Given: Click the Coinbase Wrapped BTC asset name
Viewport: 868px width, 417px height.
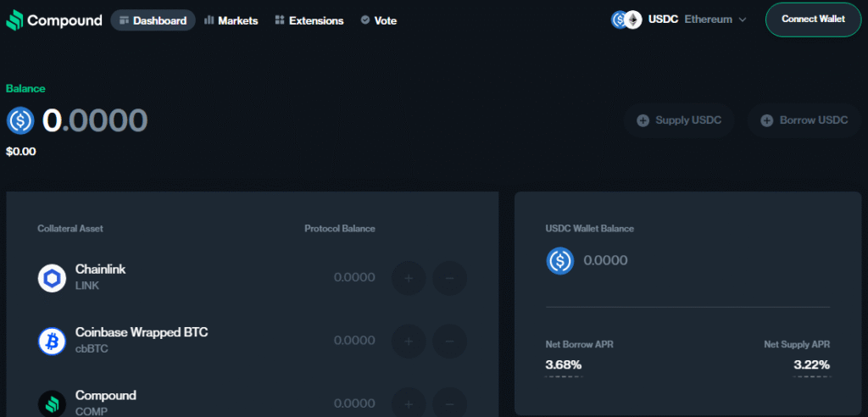Looking at the screenshot, I should 142,332.
